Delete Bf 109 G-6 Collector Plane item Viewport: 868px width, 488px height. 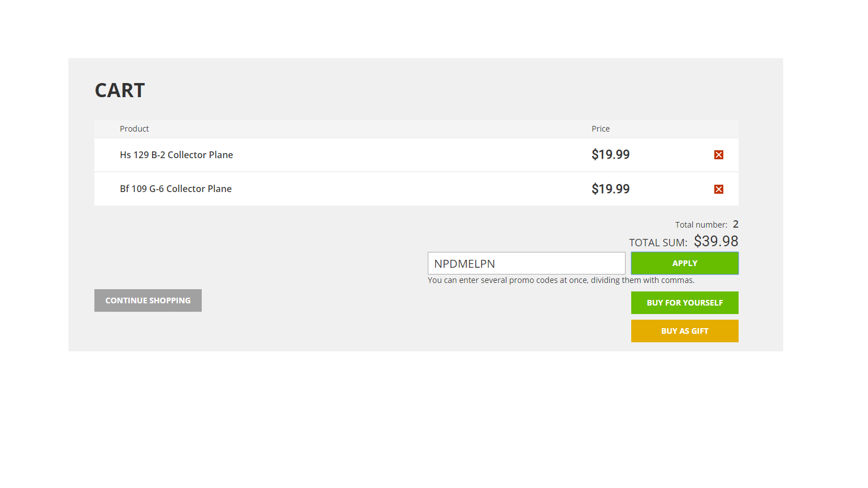pyautogui.click(x=719, y=189)
